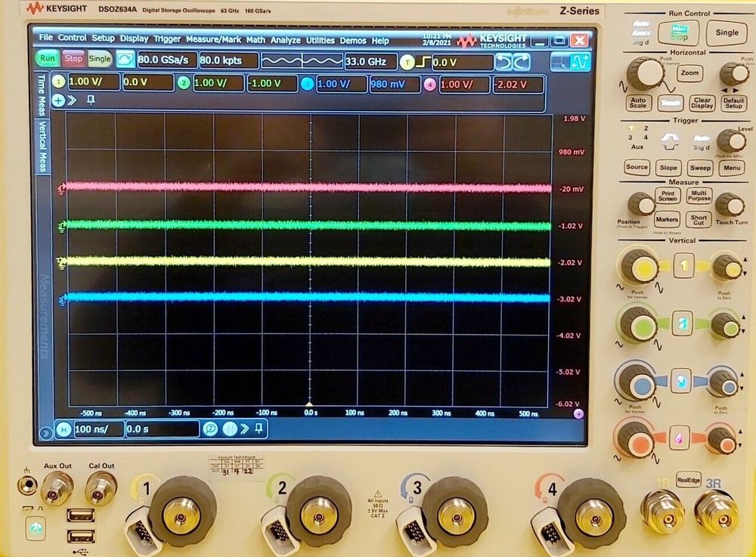
Task: Click the 0.0 V trigger level field
Action: coord(462,63)
